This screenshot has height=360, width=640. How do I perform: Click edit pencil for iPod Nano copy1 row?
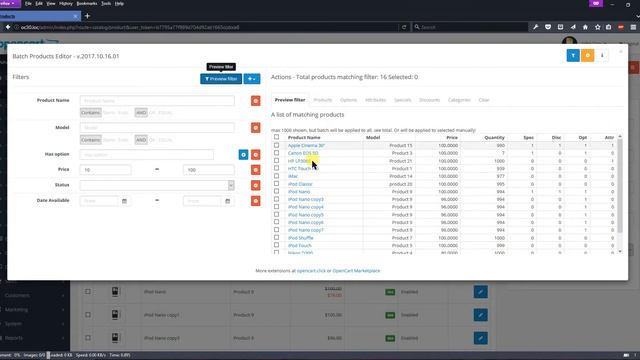pos(480,315)
